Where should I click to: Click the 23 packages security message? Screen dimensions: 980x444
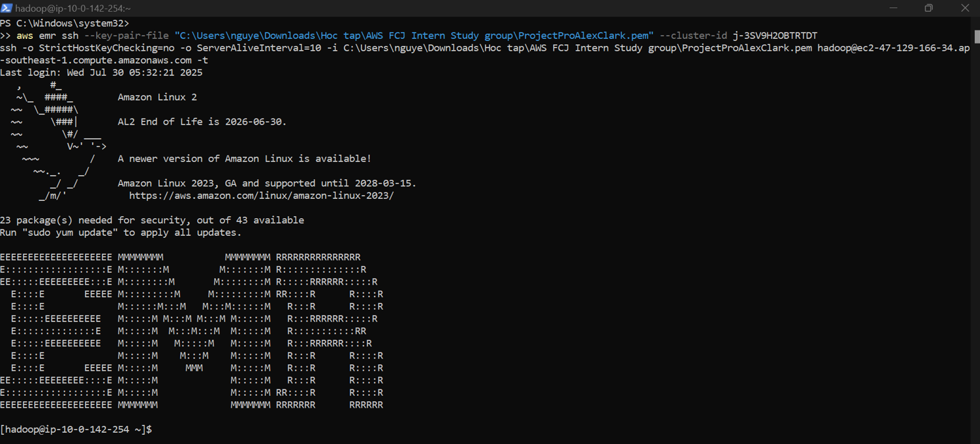[x=151, y=219]
